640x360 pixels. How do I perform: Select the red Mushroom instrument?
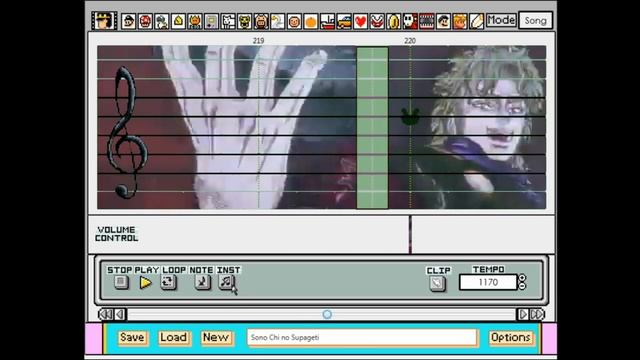(145, 21)
